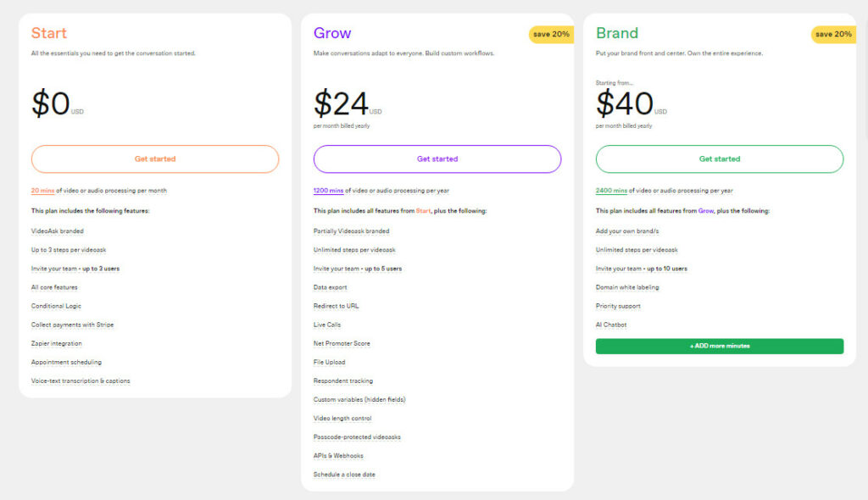Click Get started under the Brand plan
The height and width of the screenshot is (500, 868).
(719, 158)
